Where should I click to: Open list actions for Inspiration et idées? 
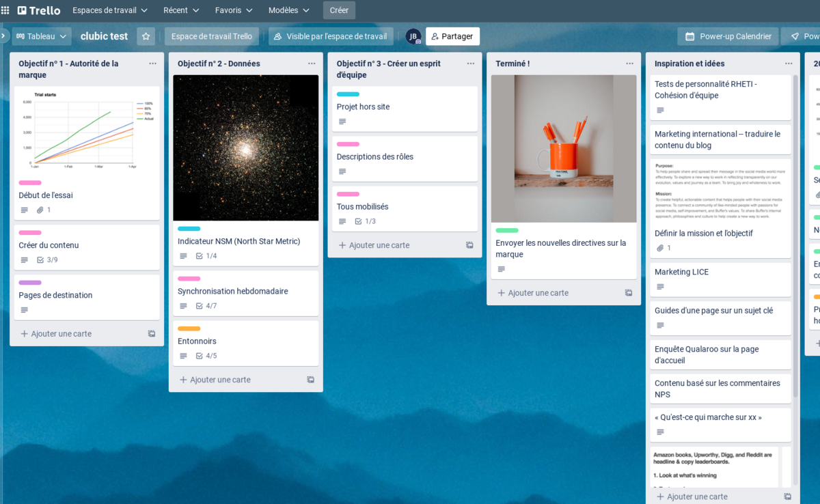click(789, 64)
